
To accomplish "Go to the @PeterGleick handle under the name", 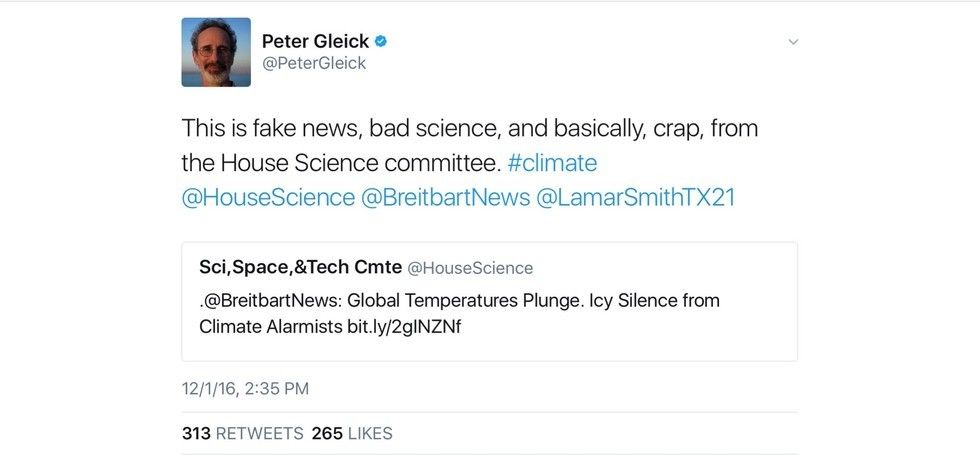I will (314, 63).
